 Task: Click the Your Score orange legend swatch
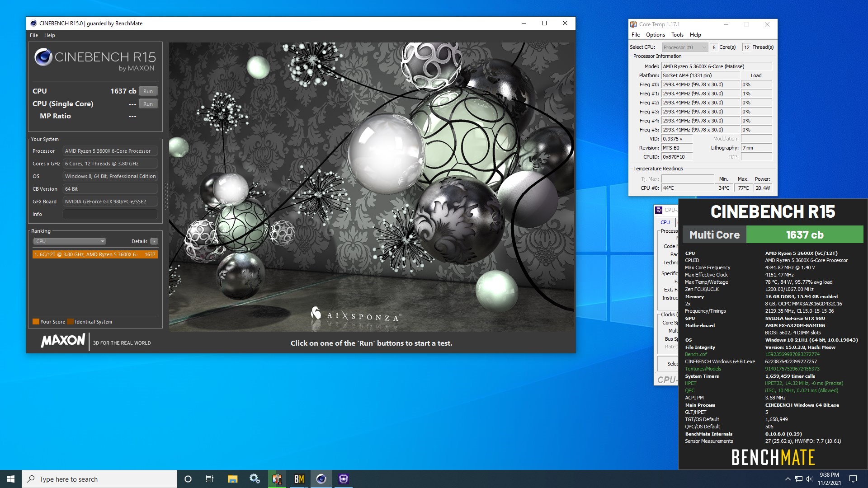pos(36,322)
